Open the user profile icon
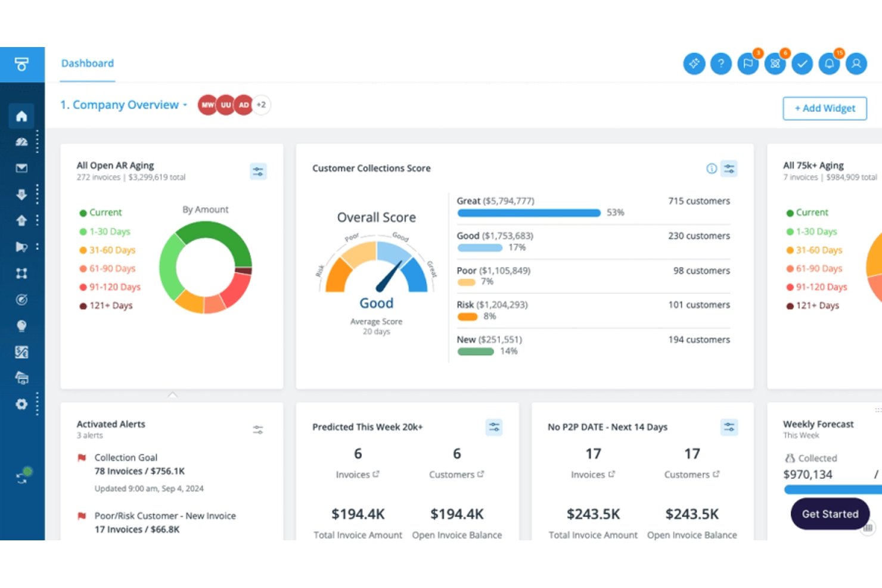882x588 pixels. (856, 64)
